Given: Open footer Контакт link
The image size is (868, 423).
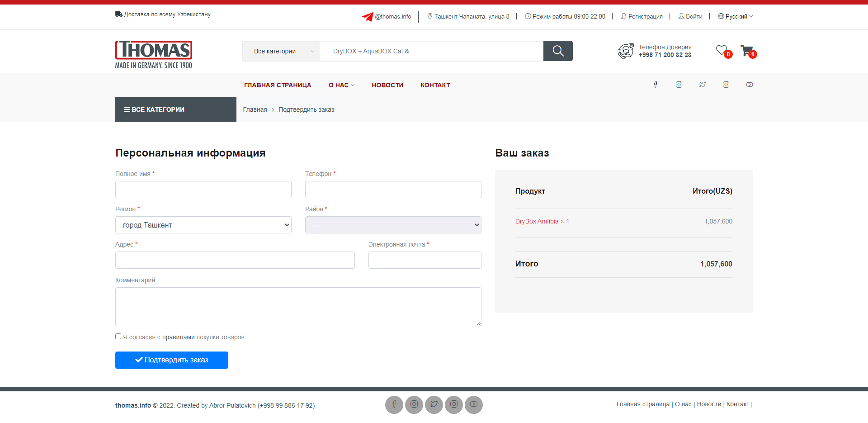Looking at the screenshot, I should point(738,404).
